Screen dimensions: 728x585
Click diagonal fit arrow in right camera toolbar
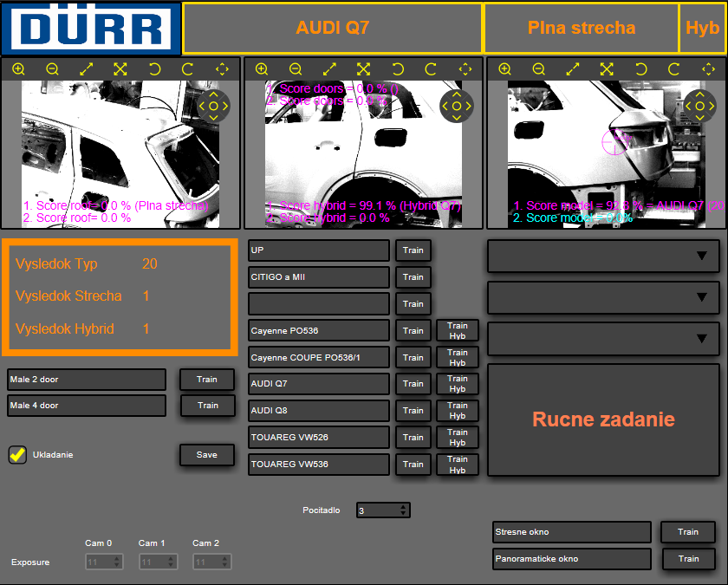pyautogui.click(x=573, y=69)
